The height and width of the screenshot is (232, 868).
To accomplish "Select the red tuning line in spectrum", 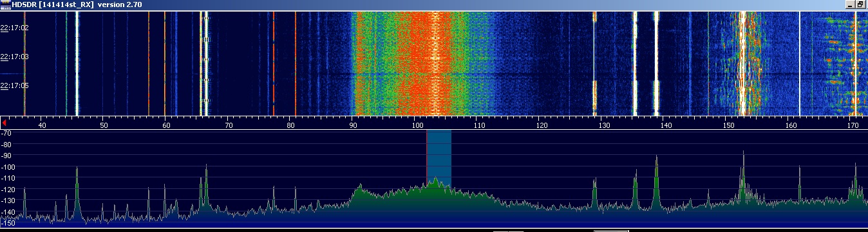I will click(x=427, y=157).
